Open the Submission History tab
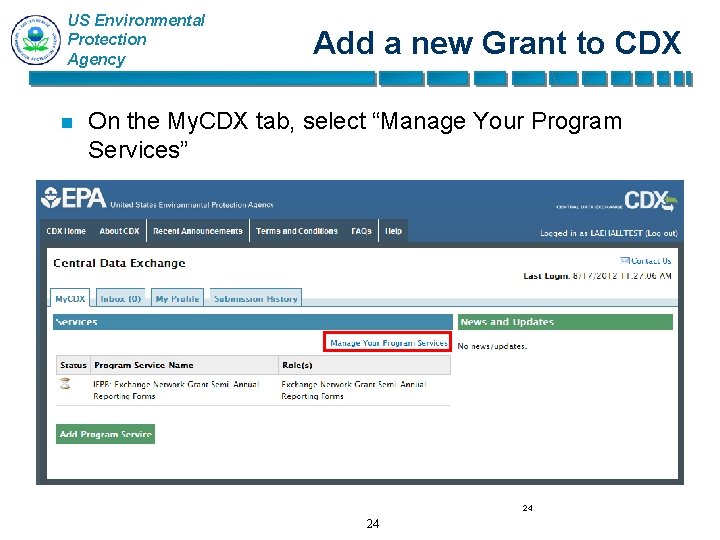The width and height of the screenshot is (720, 540). click(256, 298)
